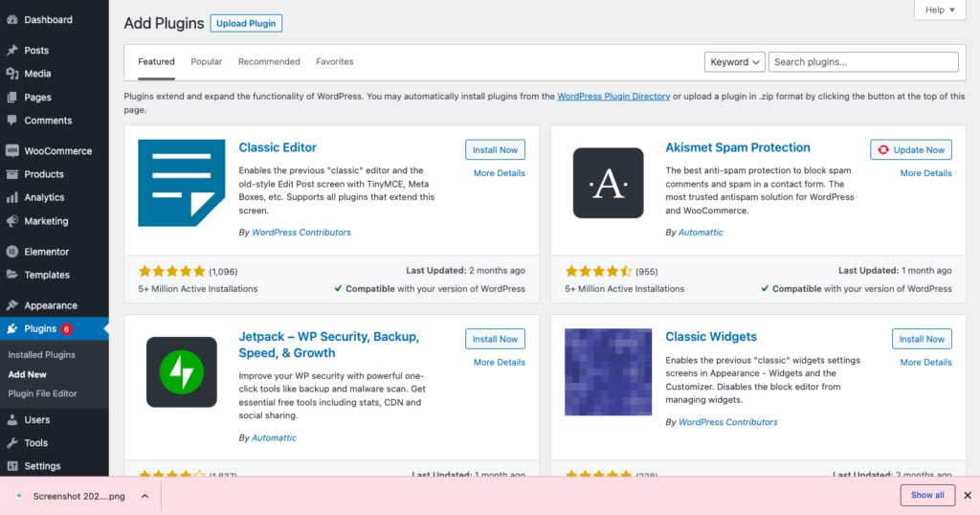Click WordPress Contributors author under Classic Widgets
This screenshot has width=980, height=515.
728,422
